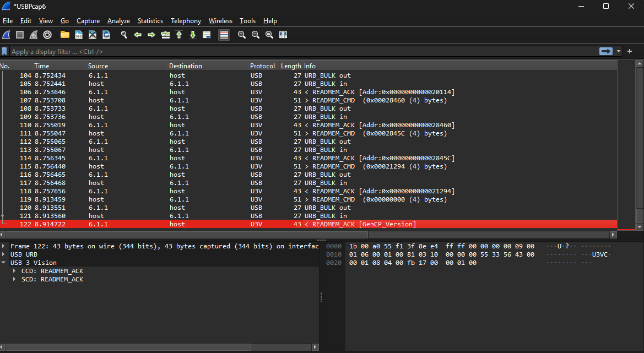Stop the running packet capture
Image resolution: width=644 pixels, height=353 pixels.
pos(20,35)
